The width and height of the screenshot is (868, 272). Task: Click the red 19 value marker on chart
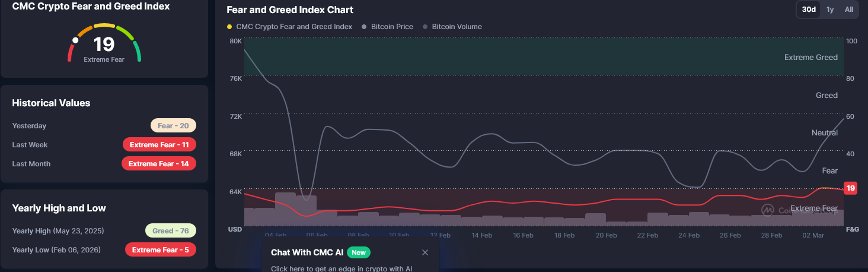(x=850, y=188)
